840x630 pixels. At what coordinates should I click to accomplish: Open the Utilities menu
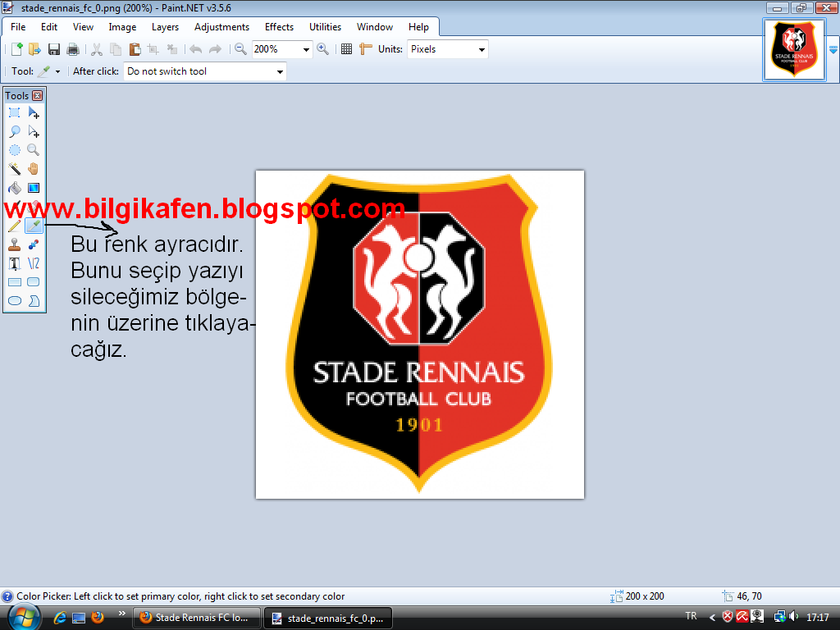[325, 27]
